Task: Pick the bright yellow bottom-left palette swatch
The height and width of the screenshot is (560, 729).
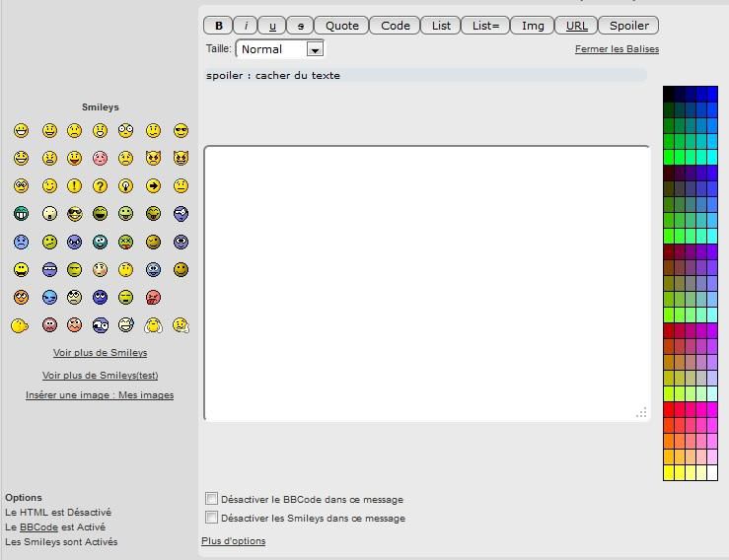Action: pyautogui.click(x=669, y=472)
